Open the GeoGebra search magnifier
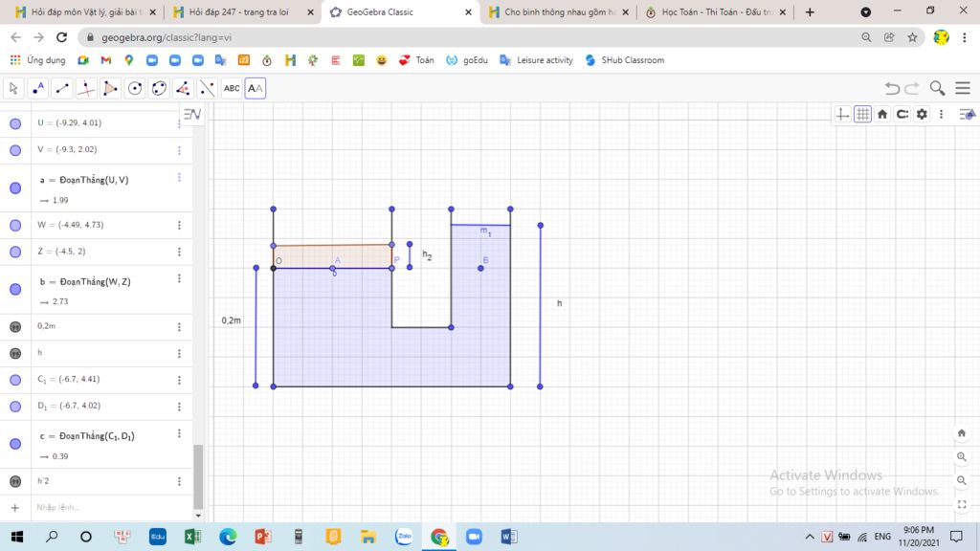The width and height of the screenshot is (980, 551). (937, 88)
